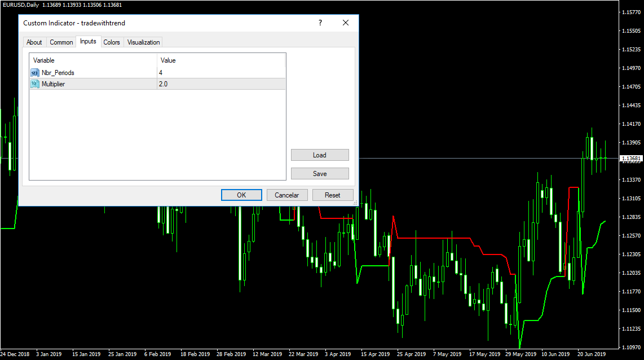Confirm settings with the OK button

click(x=241, y=195)
